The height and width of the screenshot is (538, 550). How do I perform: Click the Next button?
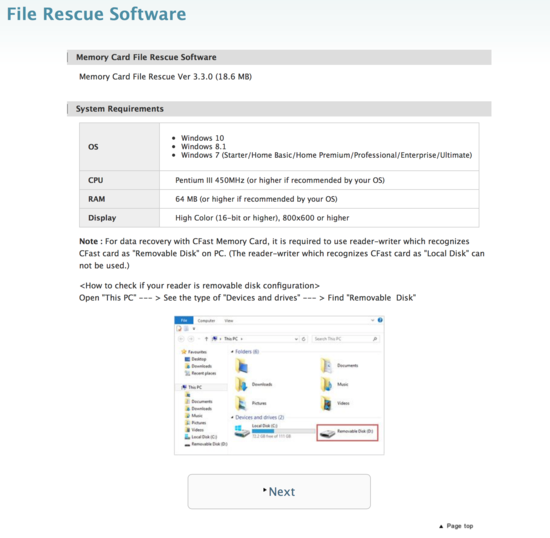pos(279,491)
